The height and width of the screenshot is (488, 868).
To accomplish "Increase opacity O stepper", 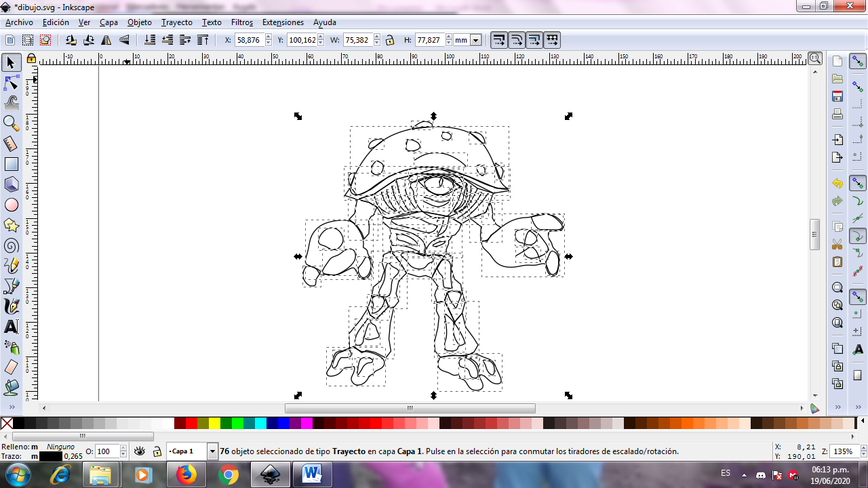I will 123,449.
